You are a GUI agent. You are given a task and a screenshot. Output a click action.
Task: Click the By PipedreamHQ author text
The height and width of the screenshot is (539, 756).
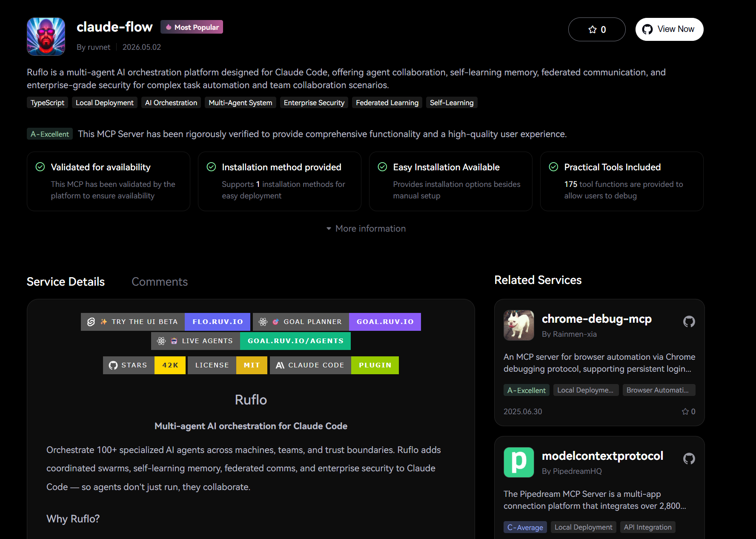(x=572, y=471)
